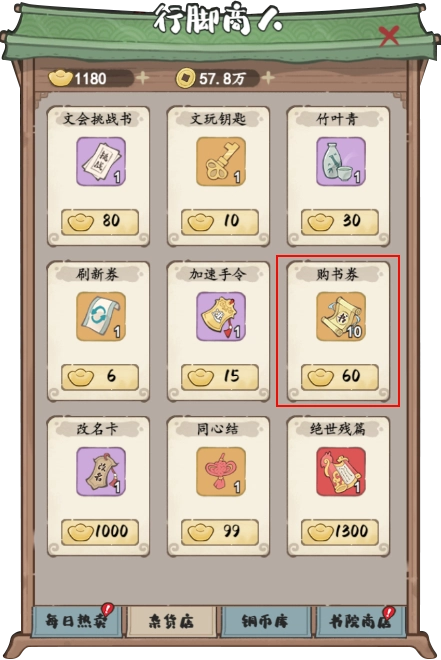Tap the 文玩钥匙 golden key icon
This screenshot has width=441, height=660.
coord(221,161)
